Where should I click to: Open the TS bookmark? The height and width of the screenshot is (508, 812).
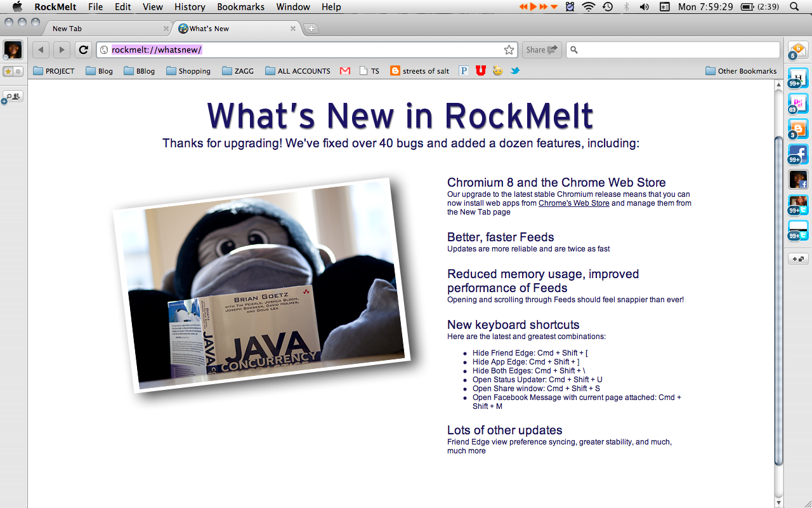(369, 71)
